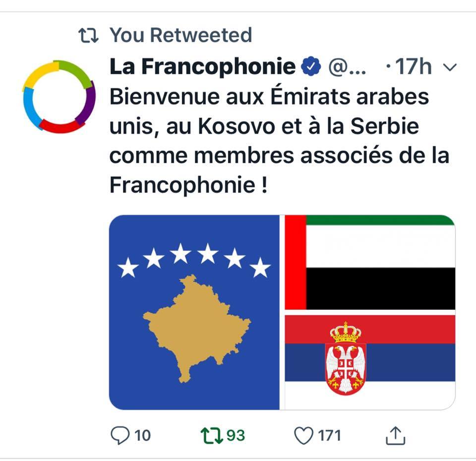This screenshot has height=461, width=476.
Task: Expand the tweet options chevron
Action: click(x=449, y=67)
